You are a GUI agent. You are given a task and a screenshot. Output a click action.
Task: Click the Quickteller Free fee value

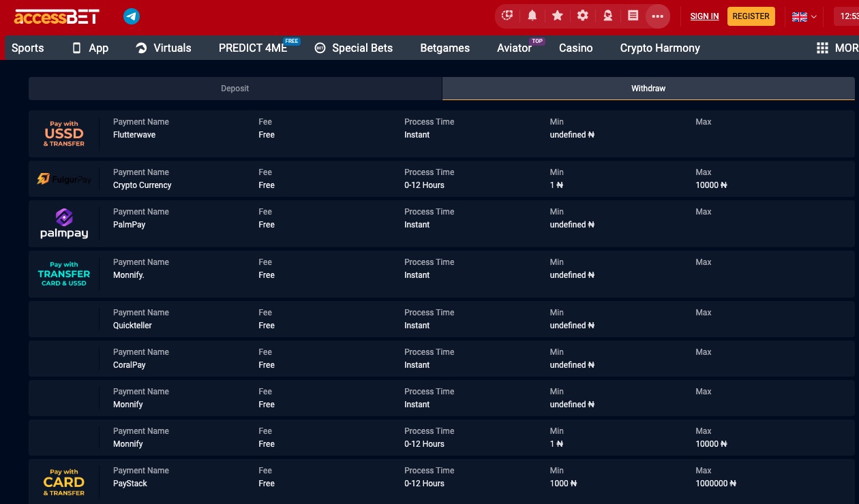pyautogui.click(x=267, y=326)
